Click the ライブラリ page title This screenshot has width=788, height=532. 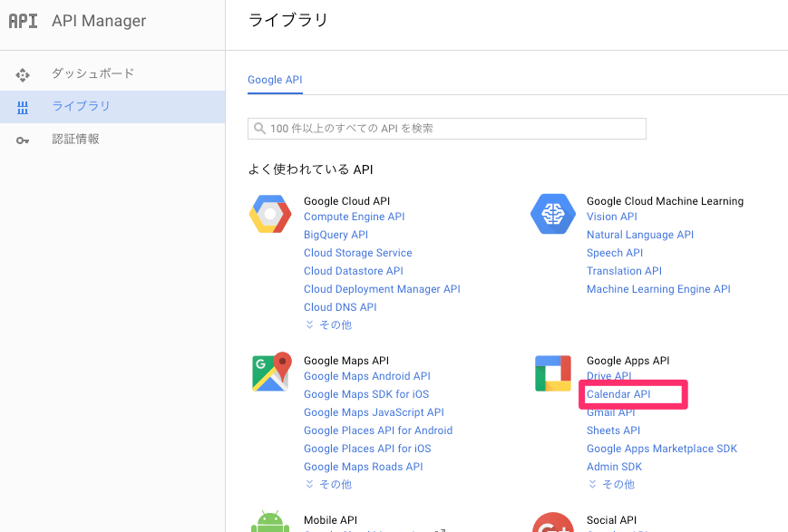(x=288, y=20)
